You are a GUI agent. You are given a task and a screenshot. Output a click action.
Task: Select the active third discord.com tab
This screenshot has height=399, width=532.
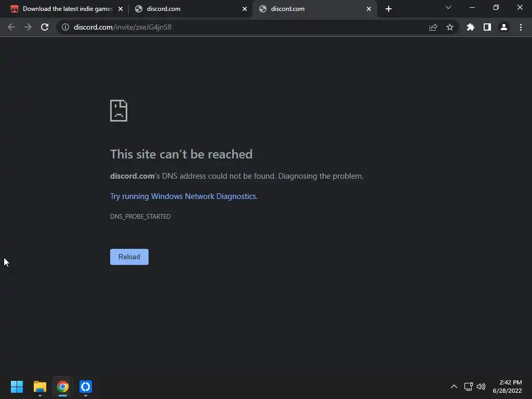[x=315, y=9]
